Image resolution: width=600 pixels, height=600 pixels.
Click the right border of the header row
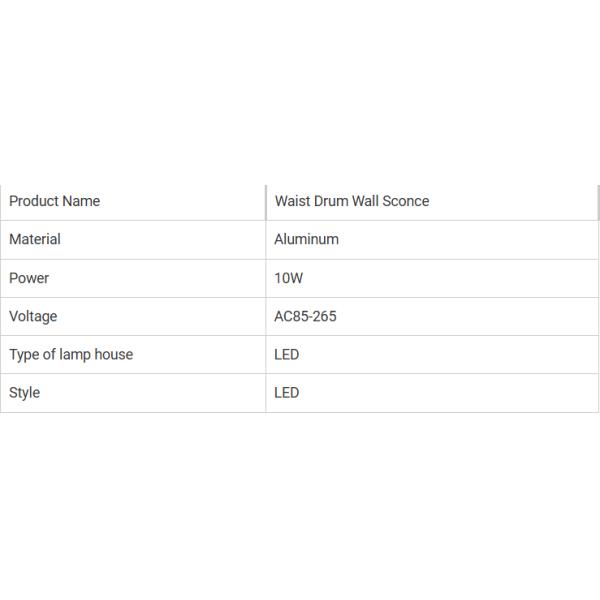pos(598,201)
